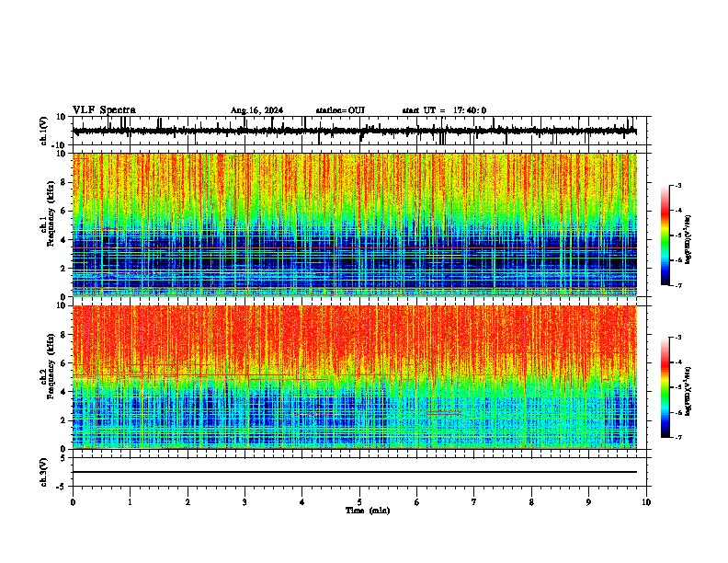Click the 5 tick label on ch.3(V) axis
Image resolution: width=728 pixels, height=563 pixels.
[x=63, y=458]
